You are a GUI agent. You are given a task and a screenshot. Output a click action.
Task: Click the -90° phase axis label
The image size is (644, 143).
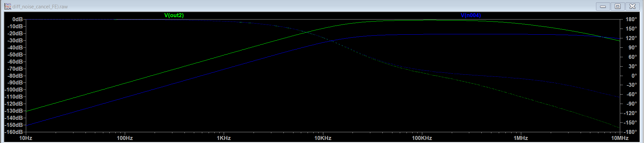632,104
